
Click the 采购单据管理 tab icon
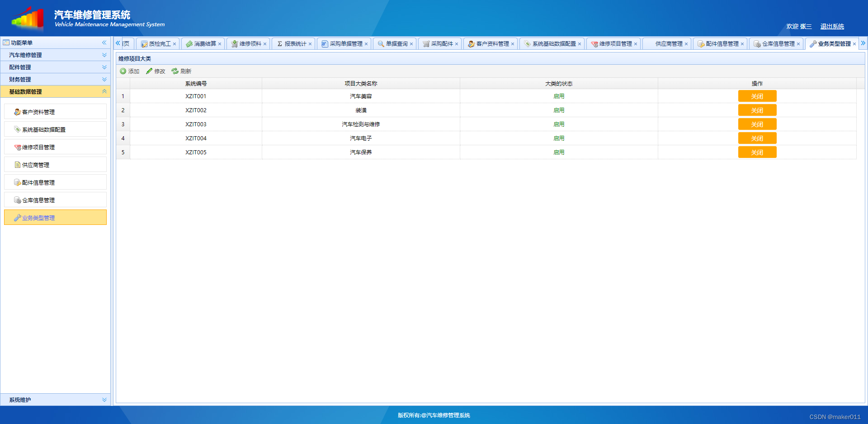coord(325,44)
